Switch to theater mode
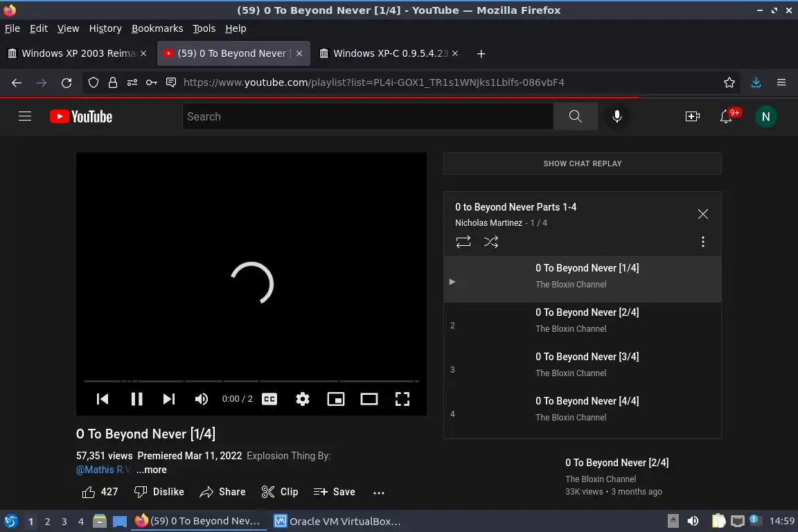The width and height of the screenshot is (798, 532). tap(369, 399)
